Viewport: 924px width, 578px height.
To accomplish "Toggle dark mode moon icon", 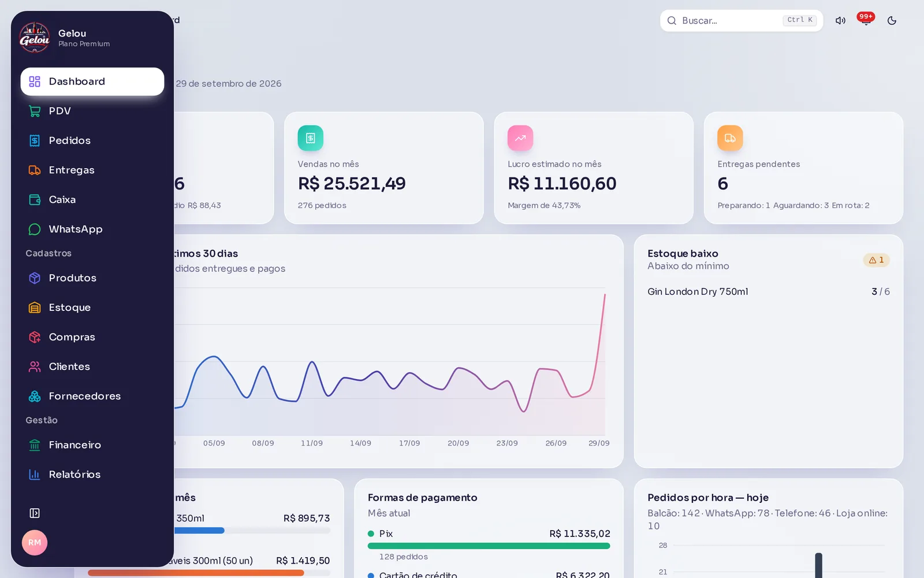I will [x=892, y=21].
